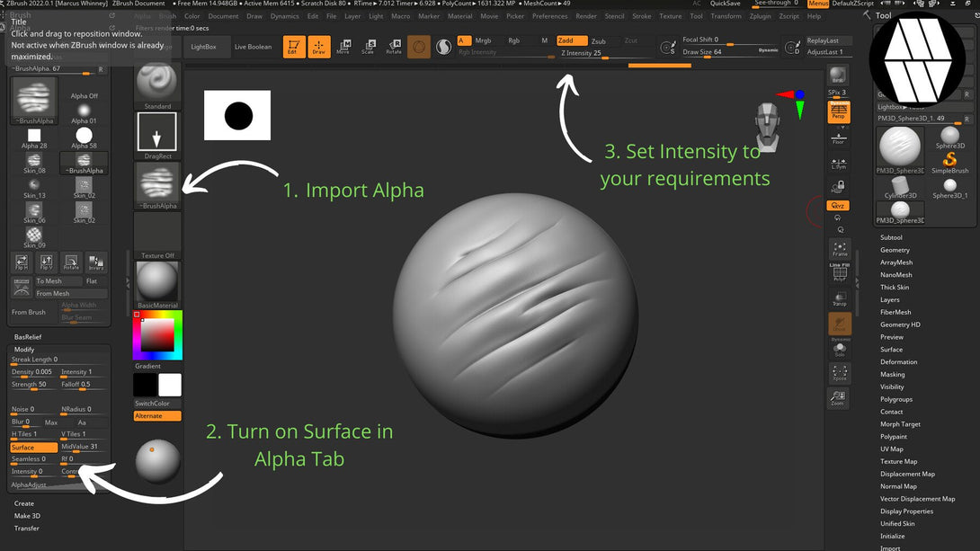Expand the Displacement Map section
The width and height of the screenshot is (980, 551).
click(x=907, y=474)
